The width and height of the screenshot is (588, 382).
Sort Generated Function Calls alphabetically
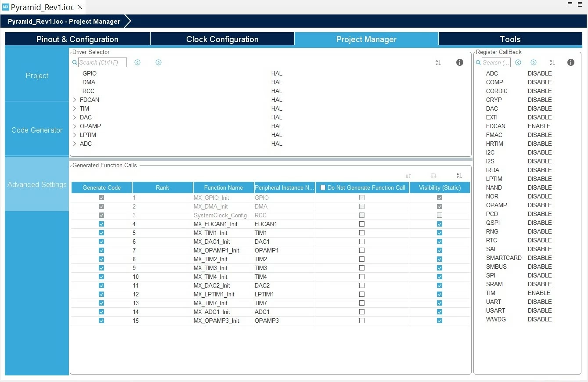[459, 176]
